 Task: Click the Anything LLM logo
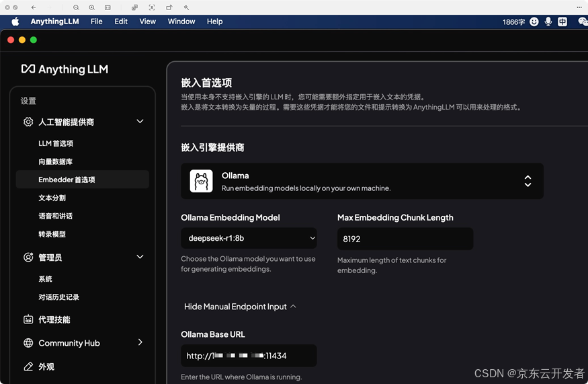pos(65,69)
